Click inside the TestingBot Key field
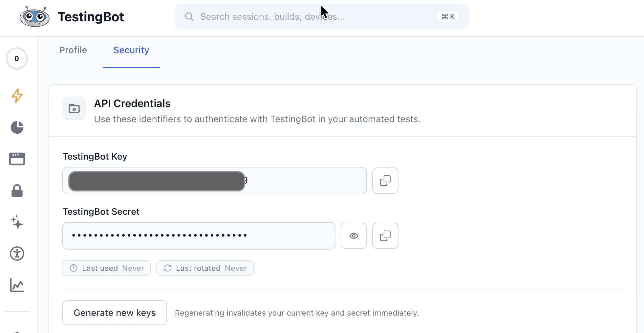This screenshot has height=333, width=644. click(215, 181)
